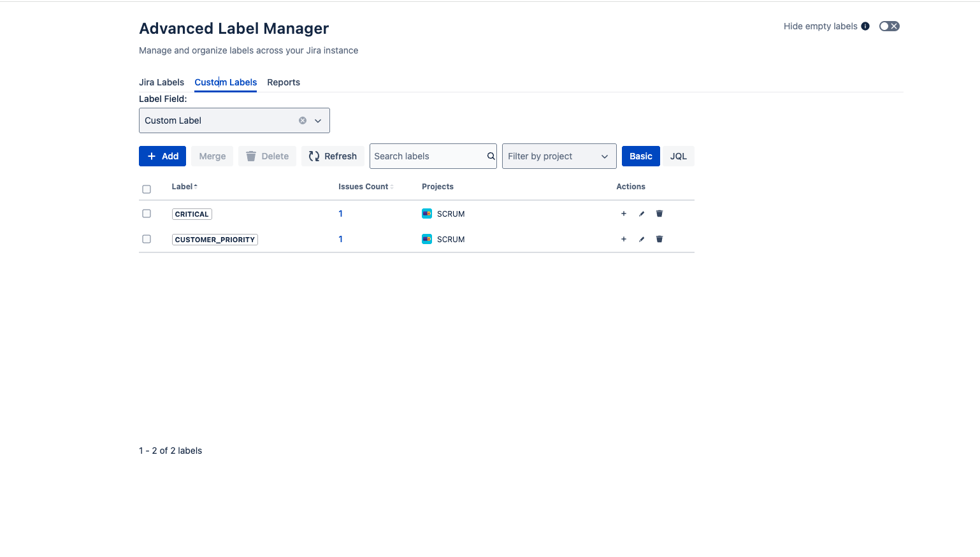Image resolution: width=980 pixels, height=557 pixels.
Task: Click the SCRUM project icon in CRITICAL row
Action: tap(426, 213)
